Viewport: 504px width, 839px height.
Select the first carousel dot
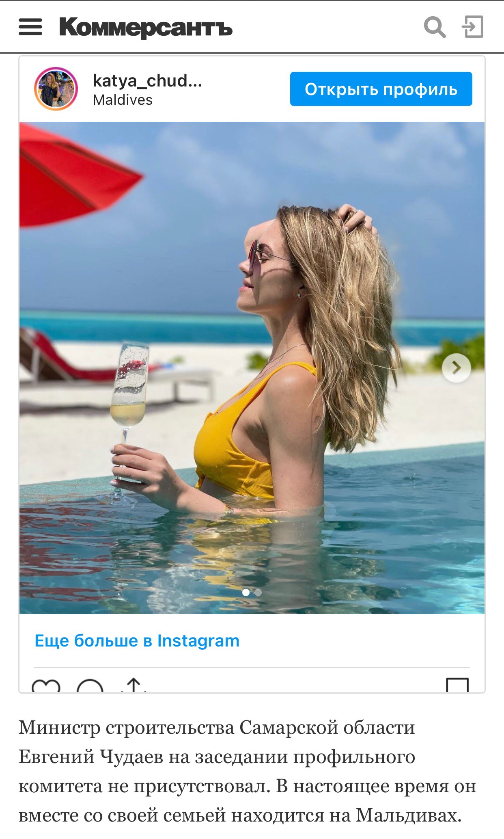tap(246, 592)
